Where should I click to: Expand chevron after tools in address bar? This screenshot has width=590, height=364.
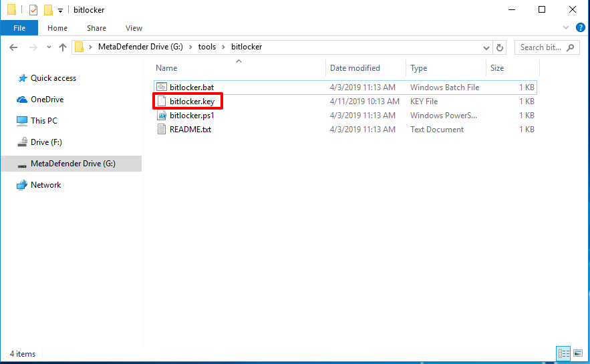click(224, 47)
